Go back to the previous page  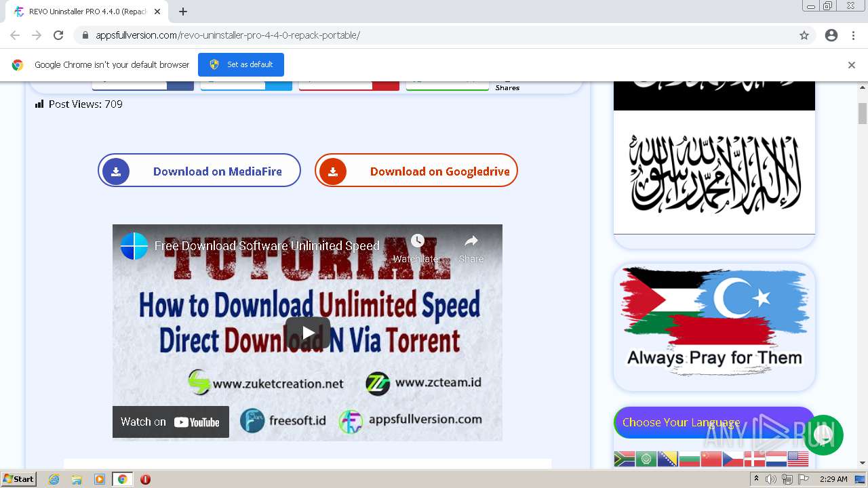pos(15,35)
